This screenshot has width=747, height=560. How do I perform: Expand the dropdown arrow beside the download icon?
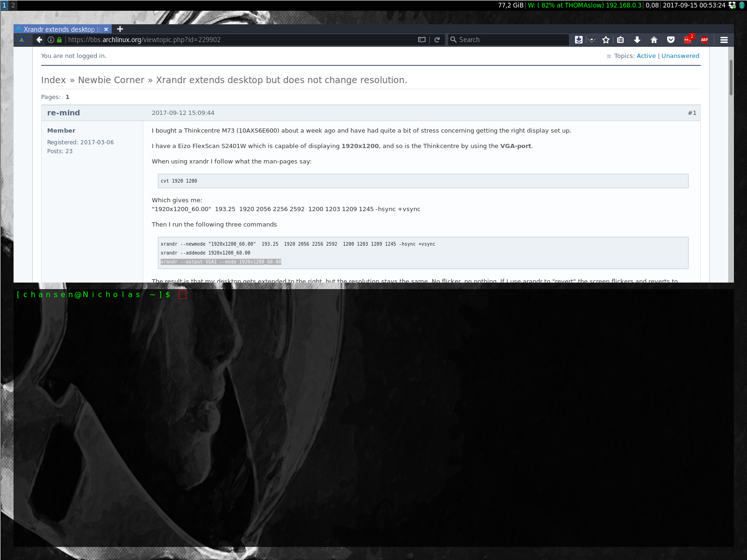pos(591,40)
